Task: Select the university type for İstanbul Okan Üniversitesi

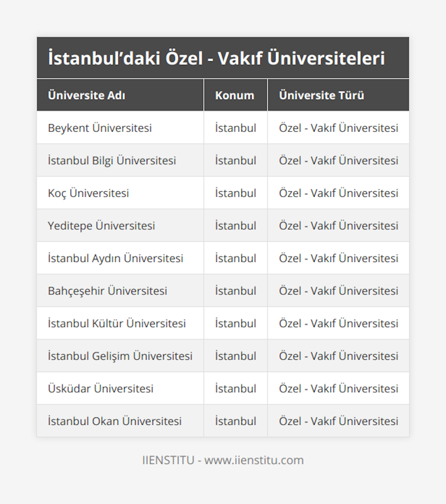Action: [338, 421]
